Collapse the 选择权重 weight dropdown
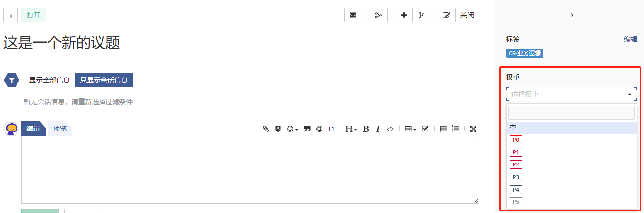Viewport: 644px width, 213px height. click(629, 94)
